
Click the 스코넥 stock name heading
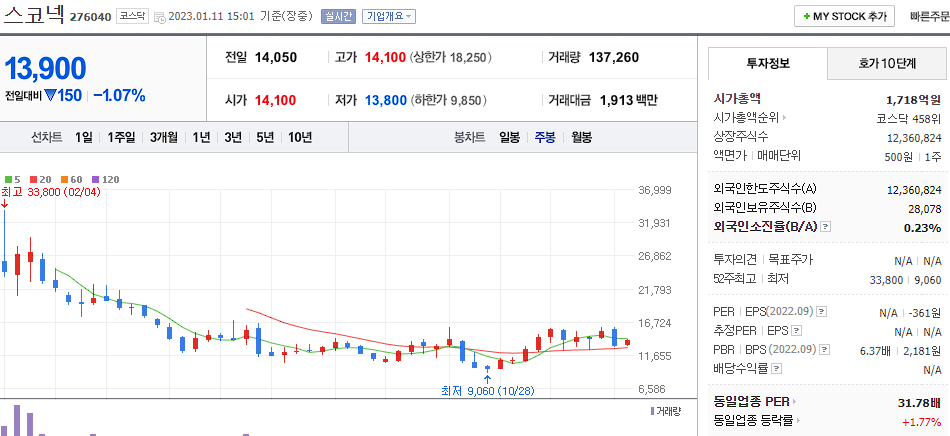34,15
